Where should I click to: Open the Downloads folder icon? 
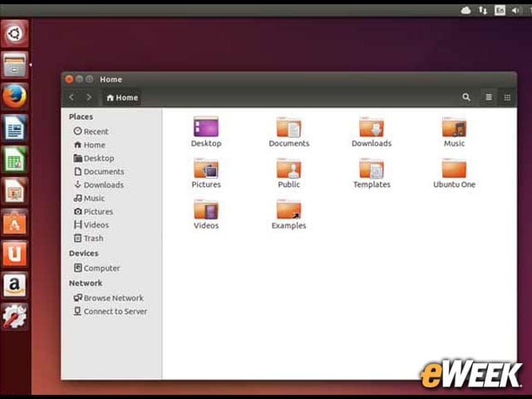[x=372, y=131]
